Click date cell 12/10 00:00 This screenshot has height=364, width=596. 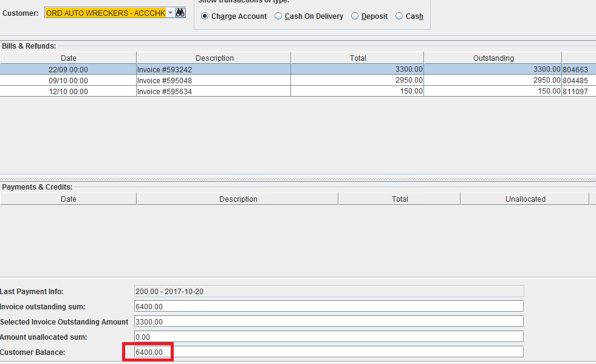coord(68,92)
